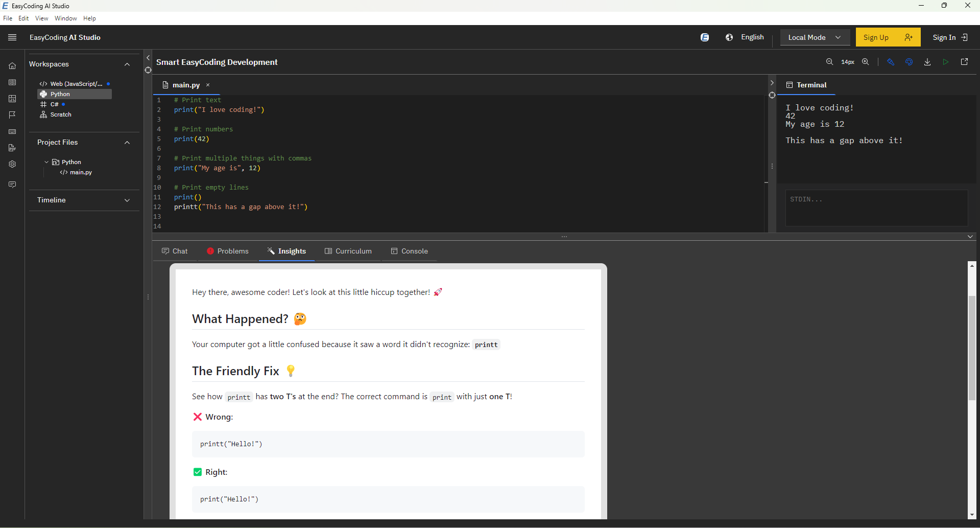Open editor in external window icon
The image size is (980, 528).
[x=964, y=62]
